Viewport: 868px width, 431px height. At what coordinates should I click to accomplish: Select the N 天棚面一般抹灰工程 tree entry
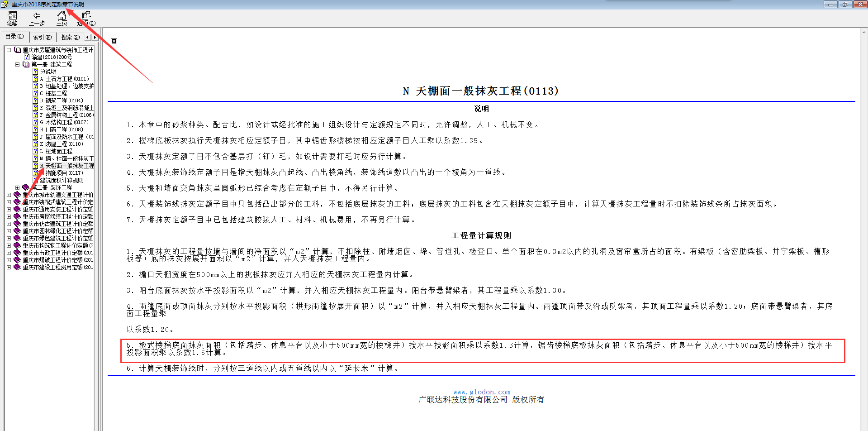(x=67, y=166)
